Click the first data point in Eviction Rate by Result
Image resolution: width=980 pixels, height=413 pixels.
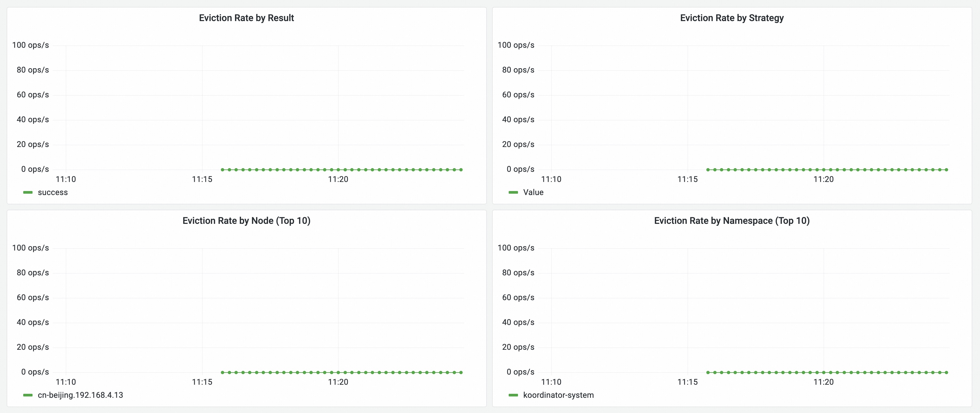[x=222, y=170]
